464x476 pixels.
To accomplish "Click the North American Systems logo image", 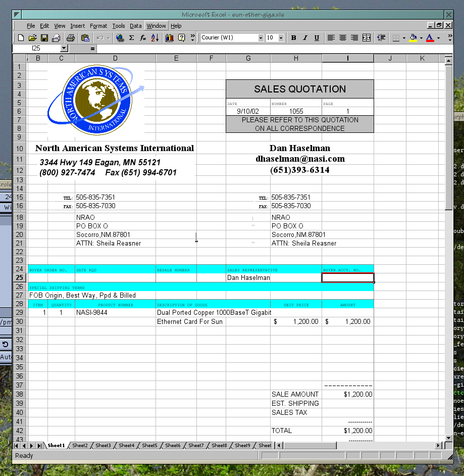I will pos(96,100).
